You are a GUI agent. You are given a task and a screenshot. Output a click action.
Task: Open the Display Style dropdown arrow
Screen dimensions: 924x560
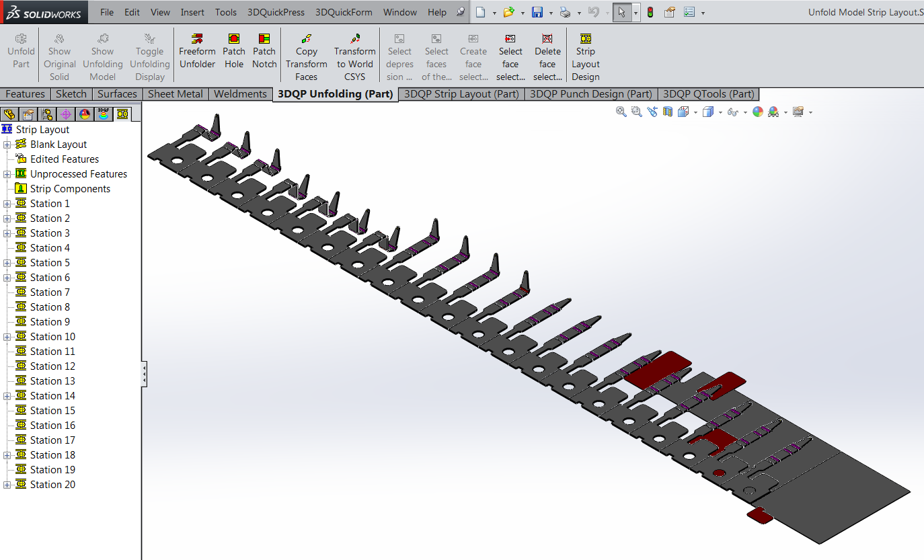click(x=719, y=112)
